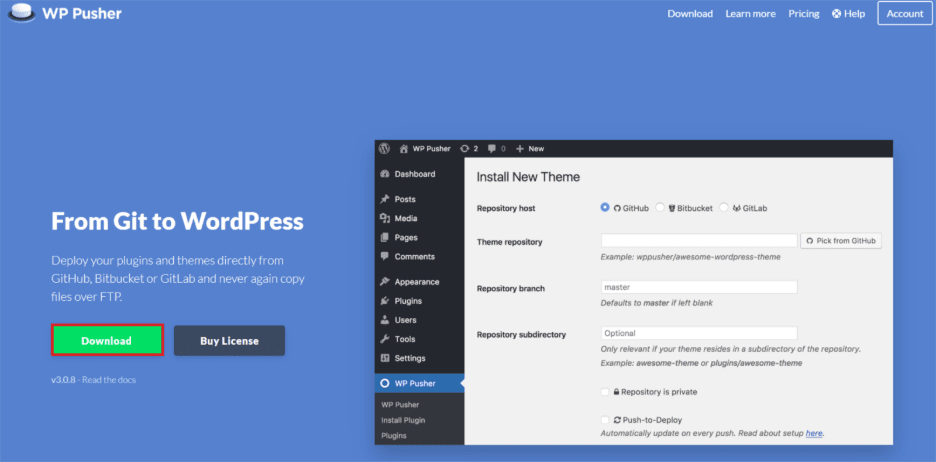This screenshot has height=462, width=936.
Task: Select the highlighted WP Pusher sidebar menu
Action: (420, 383)
